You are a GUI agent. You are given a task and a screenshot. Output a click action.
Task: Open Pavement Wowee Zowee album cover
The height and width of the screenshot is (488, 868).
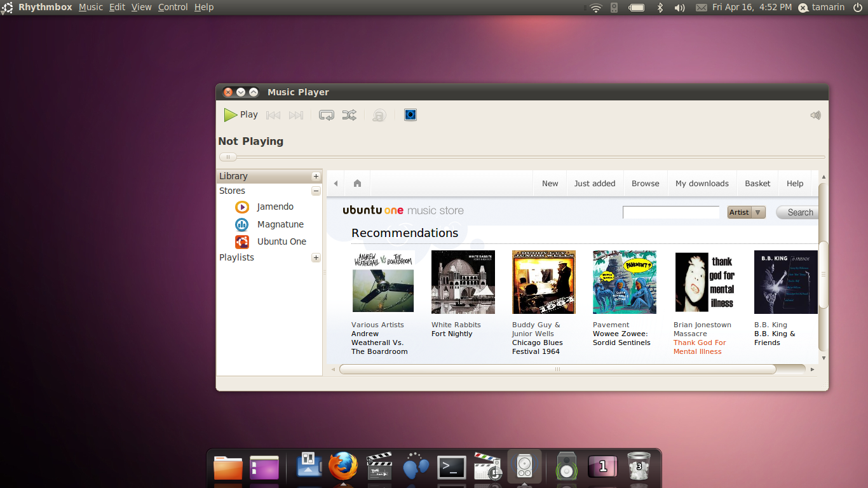coord(625,281)
